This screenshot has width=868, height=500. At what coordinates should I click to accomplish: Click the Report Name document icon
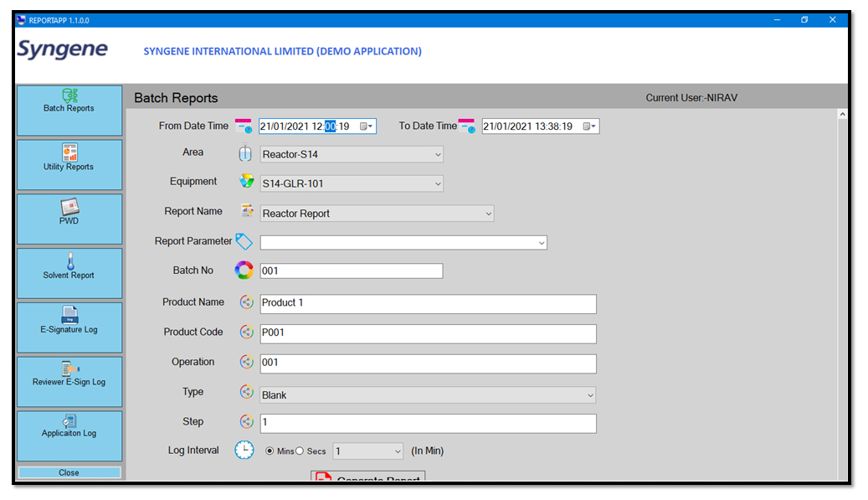(247, 210)
